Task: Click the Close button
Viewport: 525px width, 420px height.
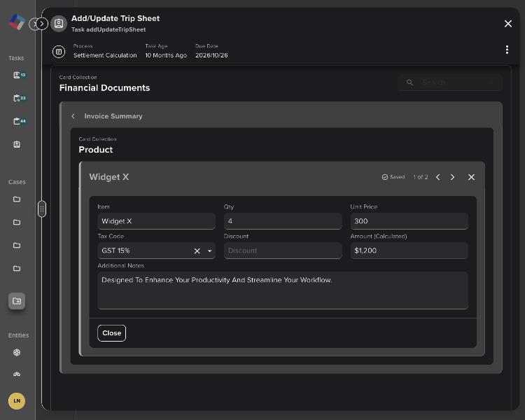Action: pos(112,333)
